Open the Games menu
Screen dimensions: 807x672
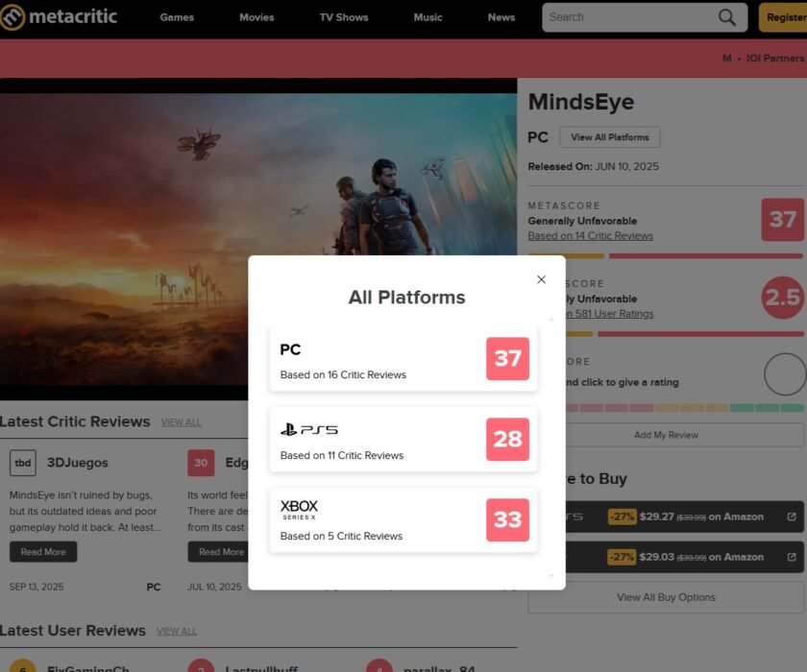(177, 17)
